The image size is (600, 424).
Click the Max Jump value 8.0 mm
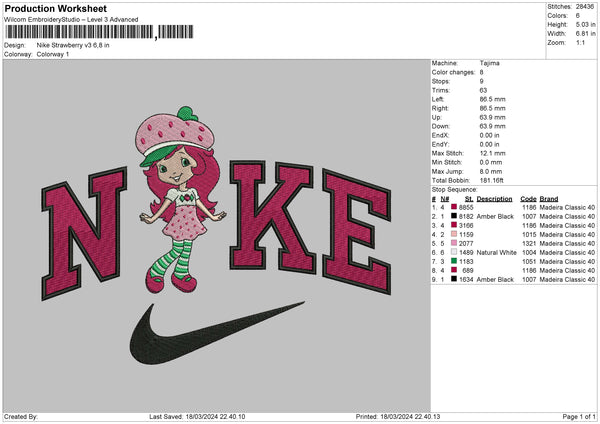(x=491, y=171)
